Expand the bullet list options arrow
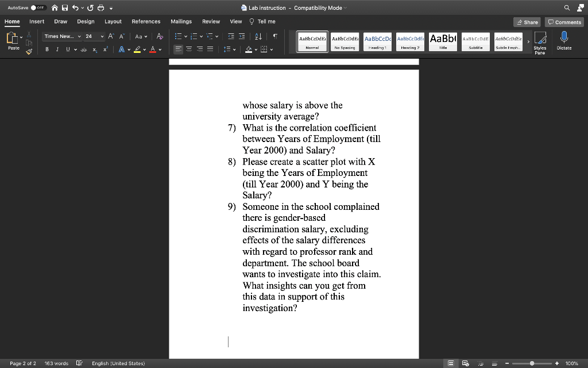This screenshot has height=368, width=588. [185, 36]
